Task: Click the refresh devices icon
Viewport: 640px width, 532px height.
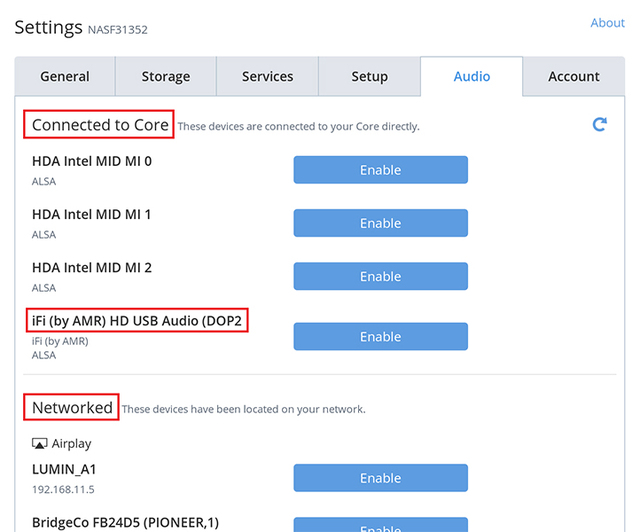Action: pos(600,125)
